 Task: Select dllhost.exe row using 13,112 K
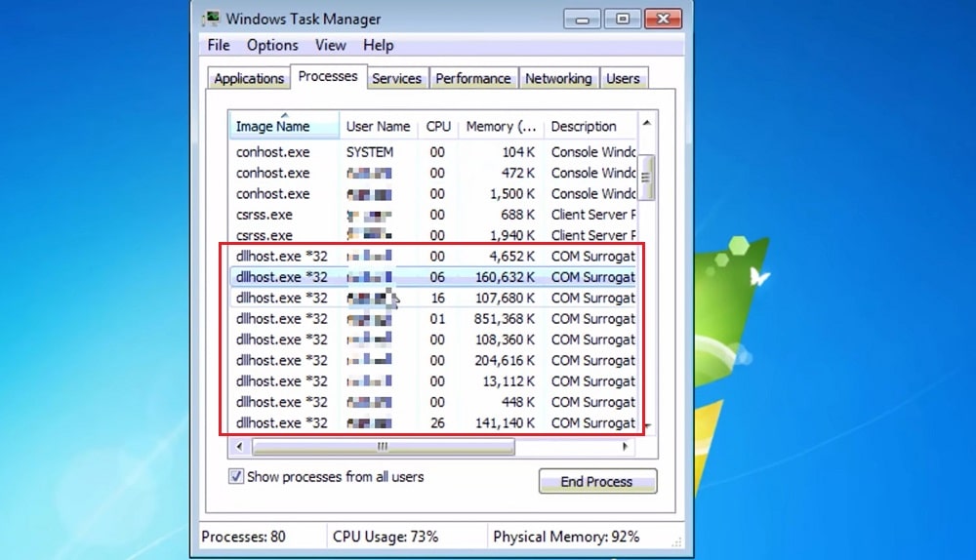(433, 381)
